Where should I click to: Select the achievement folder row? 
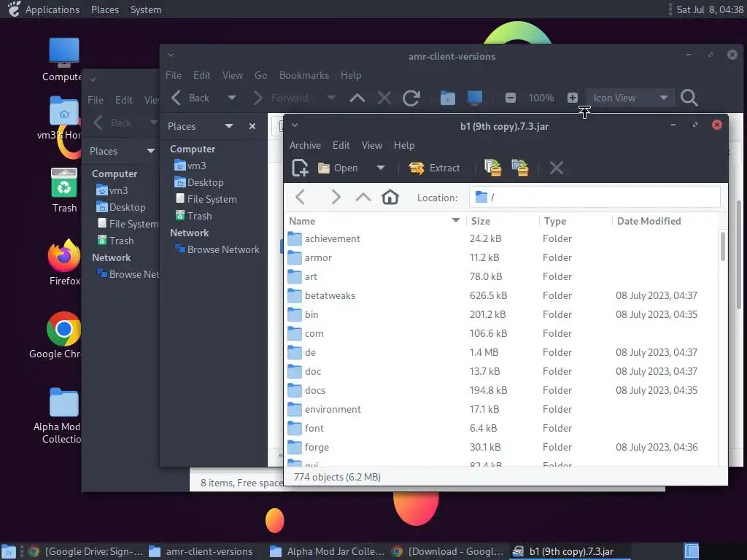point(502,238)
